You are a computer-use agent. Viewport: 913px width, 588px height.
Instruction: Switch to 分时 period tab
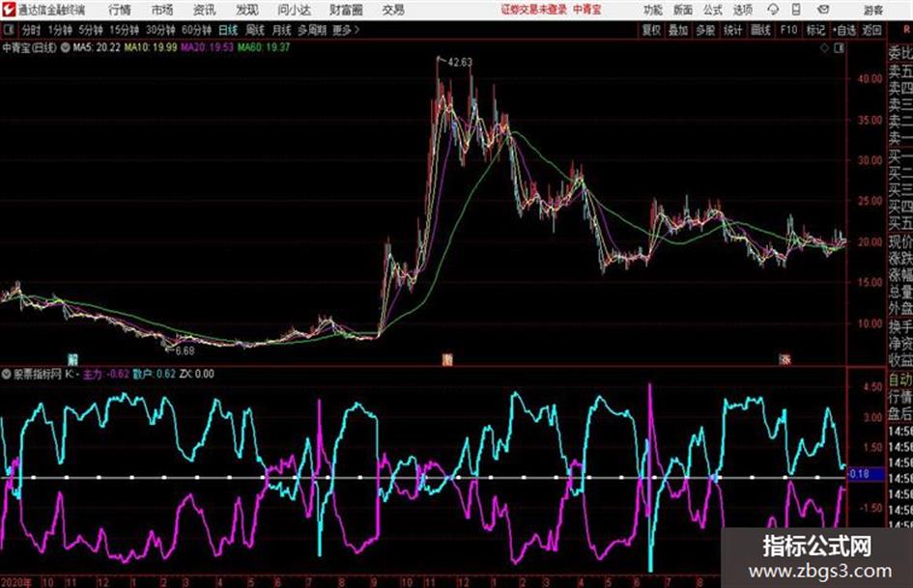pyautogui.click(x=31, y=30)
